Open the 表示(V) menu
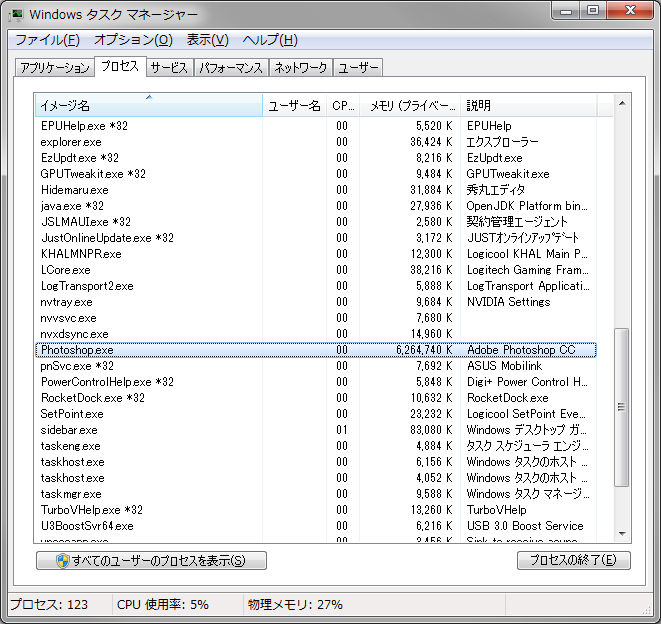Screen dimensions: 661x624 click(x=207, y=40)
